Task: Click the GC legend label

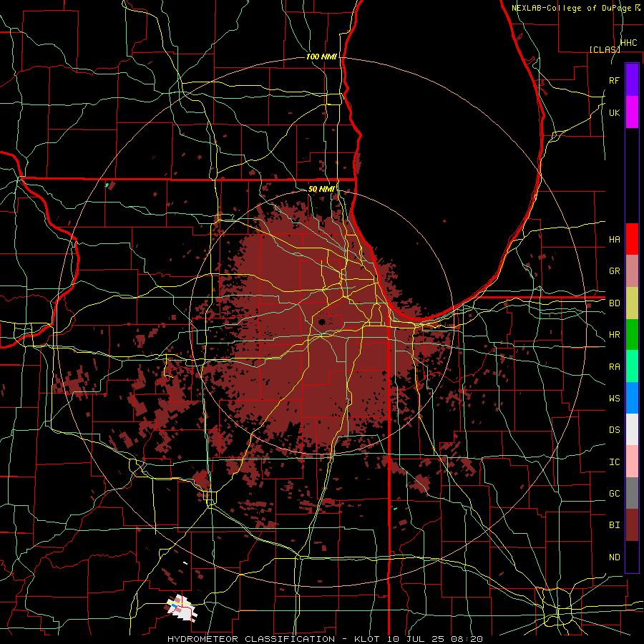Action: pyautogui.click(x=614, y=494)
